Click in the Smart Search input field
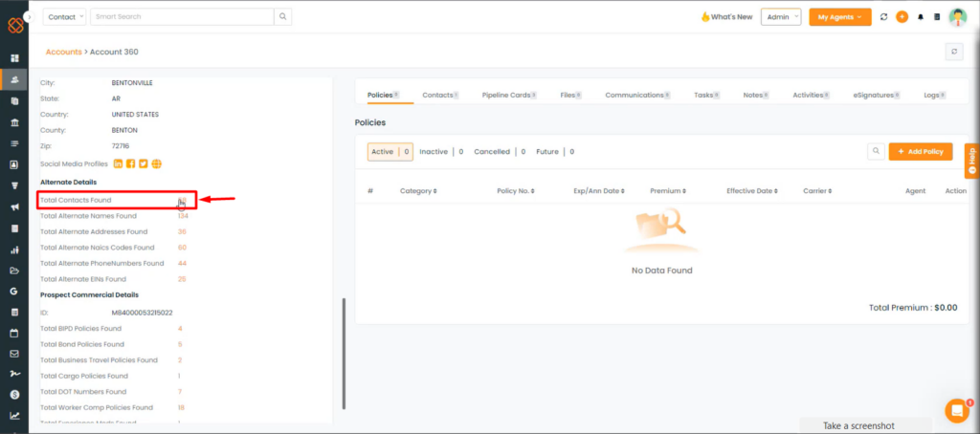This screenshot has width=980, height=434. point(182,17)
